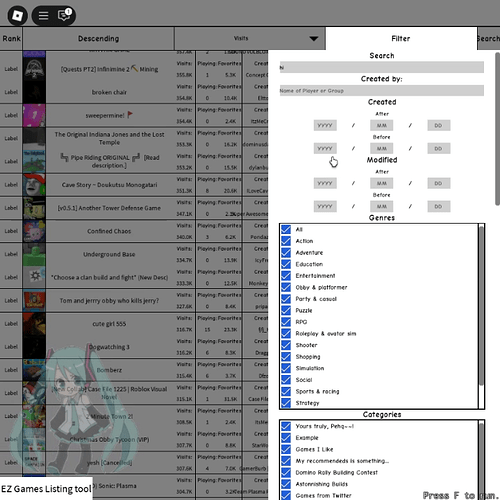Switch to the Search tab

(x=489, y=39)
